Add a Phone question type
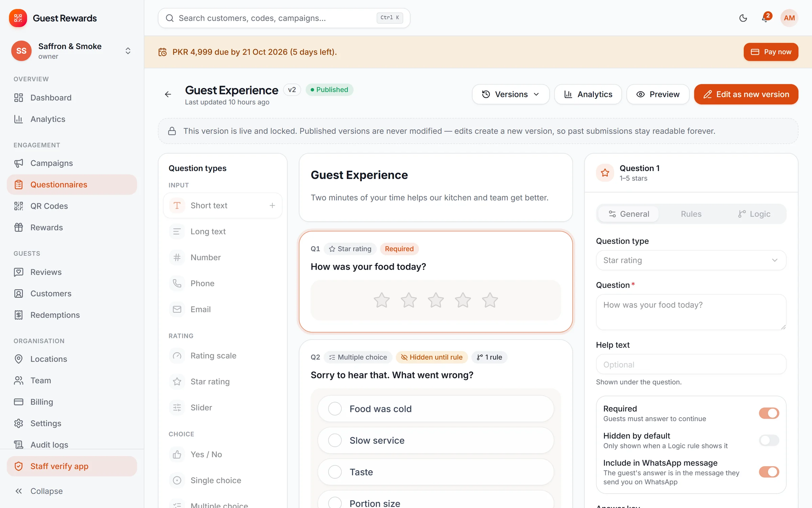 223,283
